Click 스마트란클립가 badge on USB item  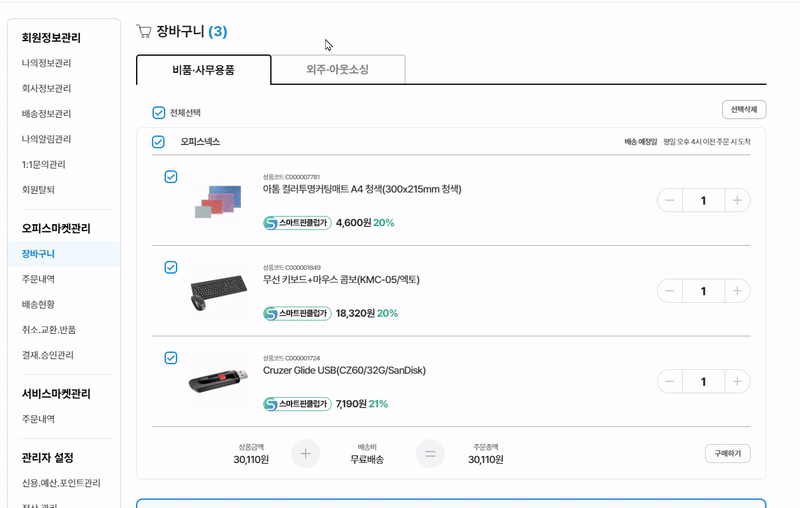(297, 404)
